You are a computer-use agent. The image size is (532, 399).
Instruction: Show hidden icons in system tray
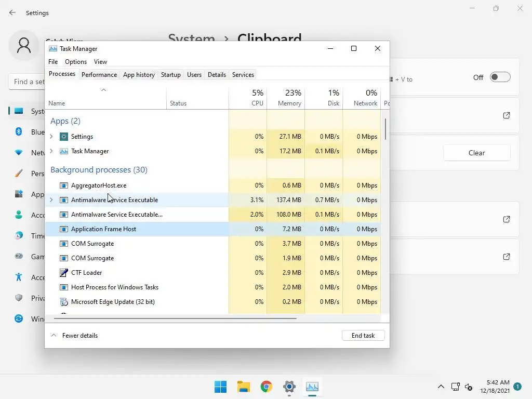441,387
